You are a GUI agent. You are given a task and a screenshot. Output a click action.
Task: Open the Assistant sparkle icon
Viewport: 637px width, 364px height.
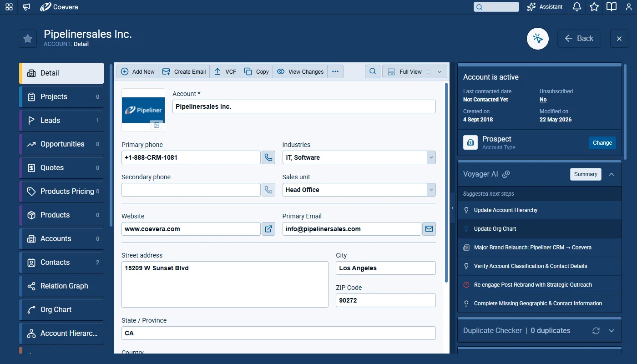point(531,7)
